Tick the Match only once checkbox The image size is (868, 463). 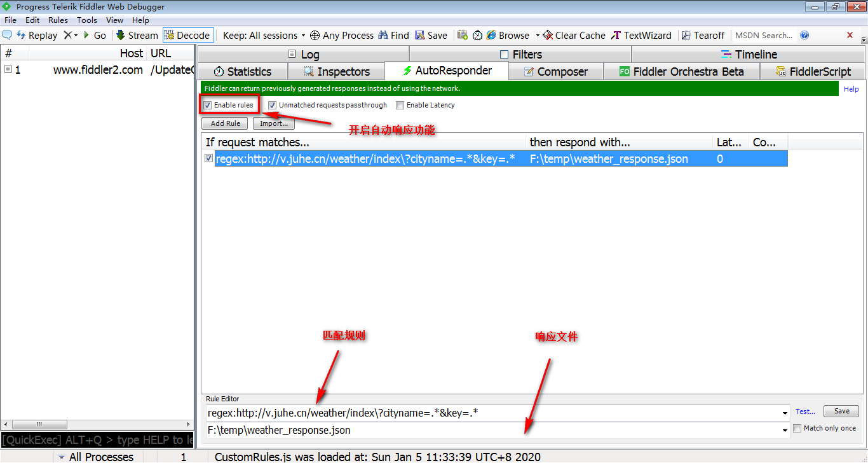point(797,429)
